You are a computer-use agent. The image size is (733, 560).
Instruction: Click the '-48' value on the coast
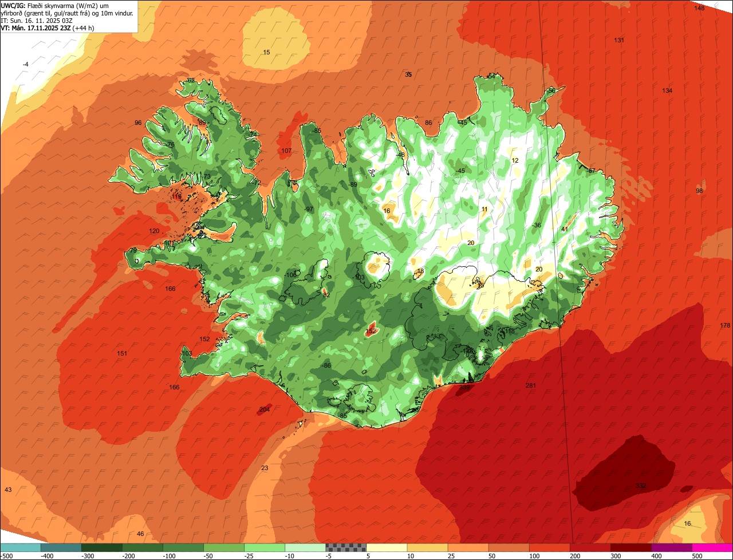pos(400,155)
